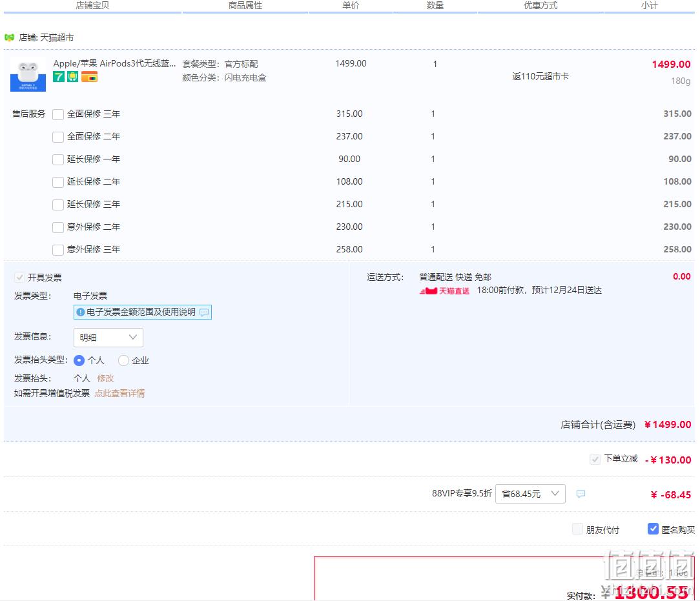Click the 颜色分类: 闪电充电盒 attribute text

pos(224,77)
